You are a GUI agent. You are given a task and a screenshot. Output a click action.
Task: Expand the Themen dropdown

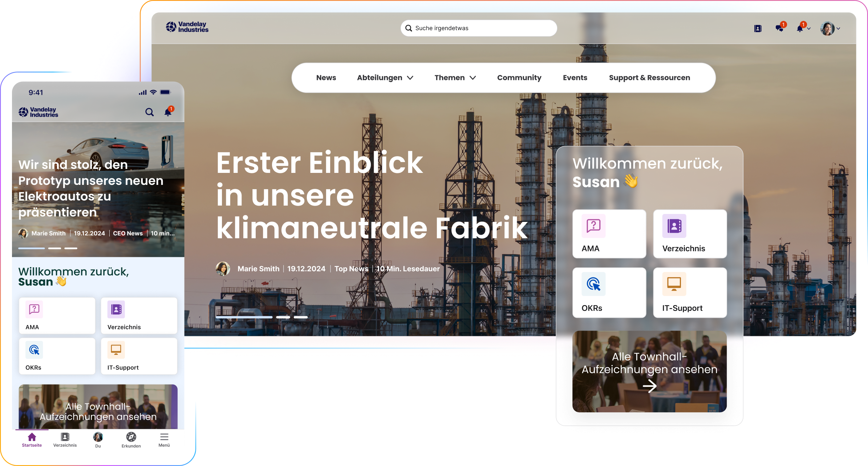[455, 77]
